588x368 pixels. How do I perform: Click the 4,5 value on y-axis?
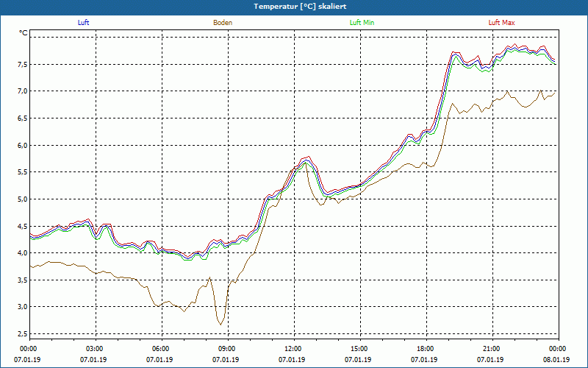coord(23,226)
